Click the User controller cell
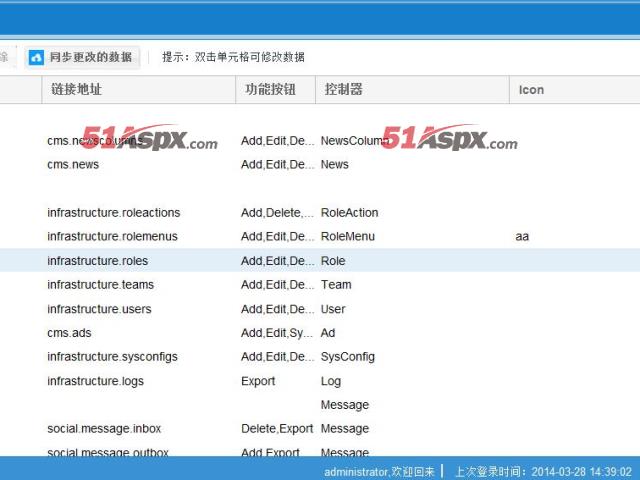This screenshot has width=640, height=480. (333, 309)
